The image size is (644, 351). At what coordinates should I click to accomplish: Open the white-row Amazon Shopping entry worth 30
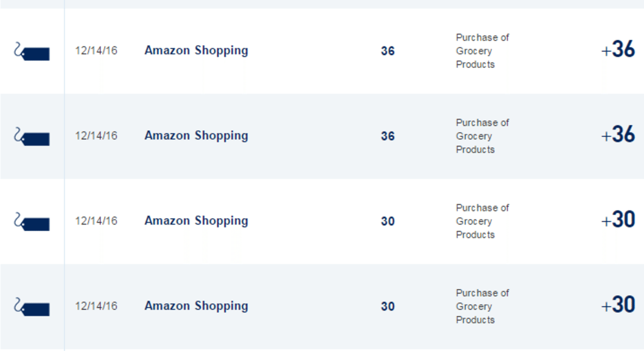pos(196,221)
